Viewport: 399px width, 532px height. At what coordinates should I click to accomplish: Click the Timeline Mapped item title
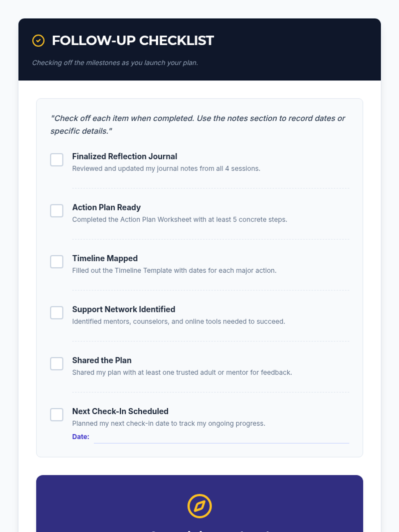[x=105, y=258]
